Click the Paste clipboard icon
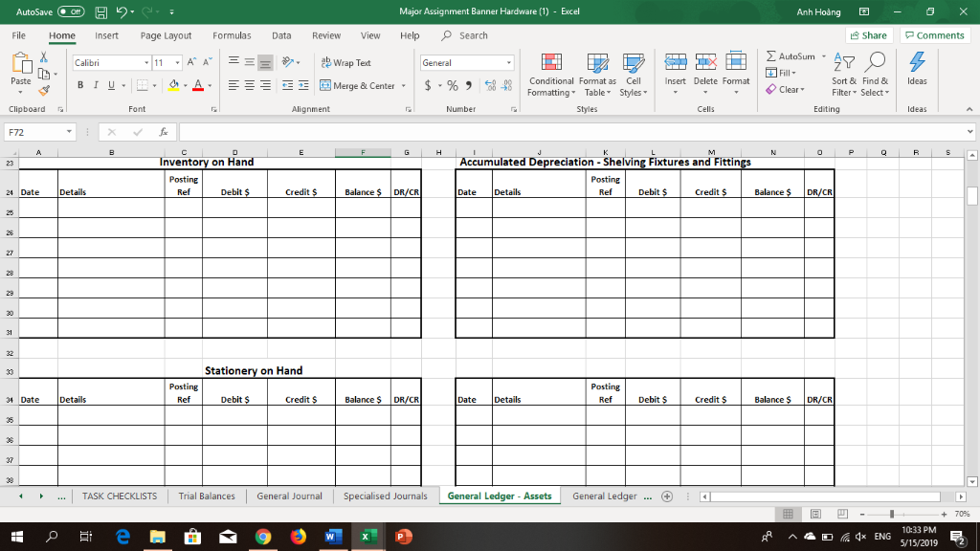The image size is (980, 551). 21,63
